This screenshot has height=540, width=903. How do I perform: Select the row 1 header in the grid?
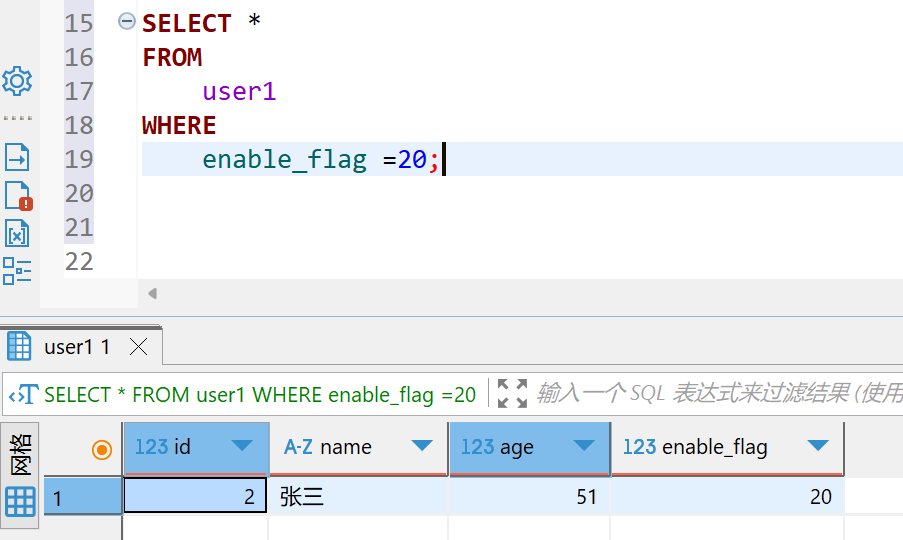(x=83, y=497)
